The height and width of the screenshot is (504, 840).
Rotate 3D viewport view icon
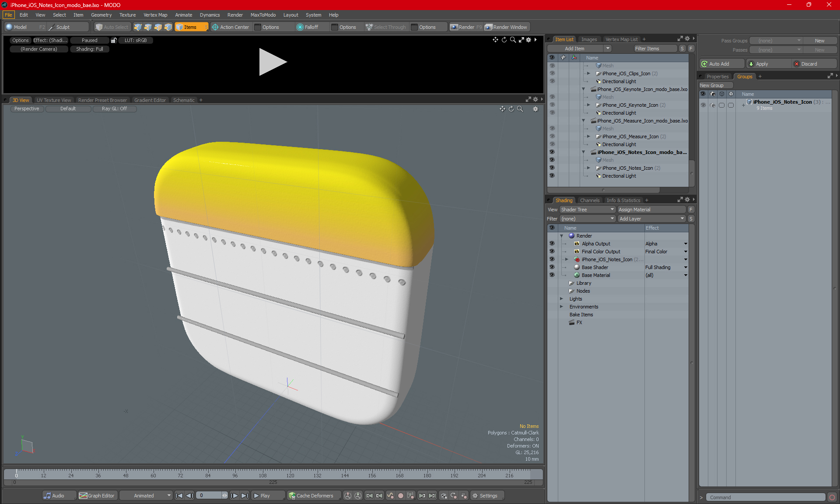[x=511, y=109]
